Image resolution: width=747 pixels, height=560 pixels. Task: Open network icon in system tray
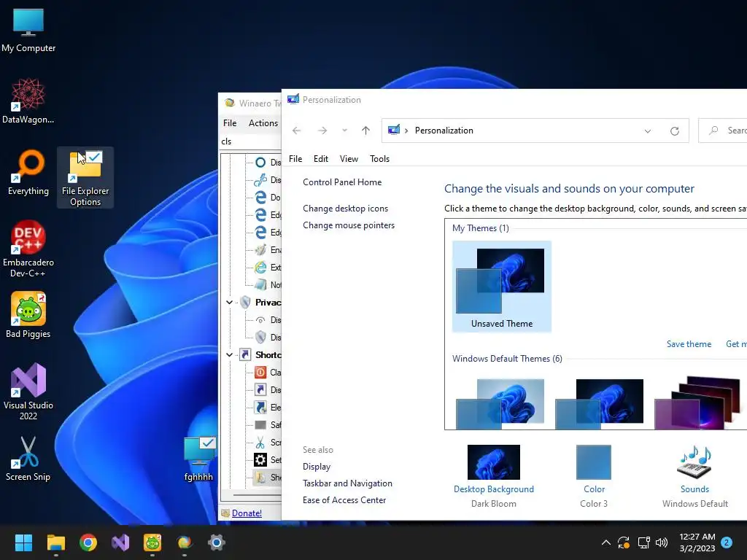coord(643,542)
